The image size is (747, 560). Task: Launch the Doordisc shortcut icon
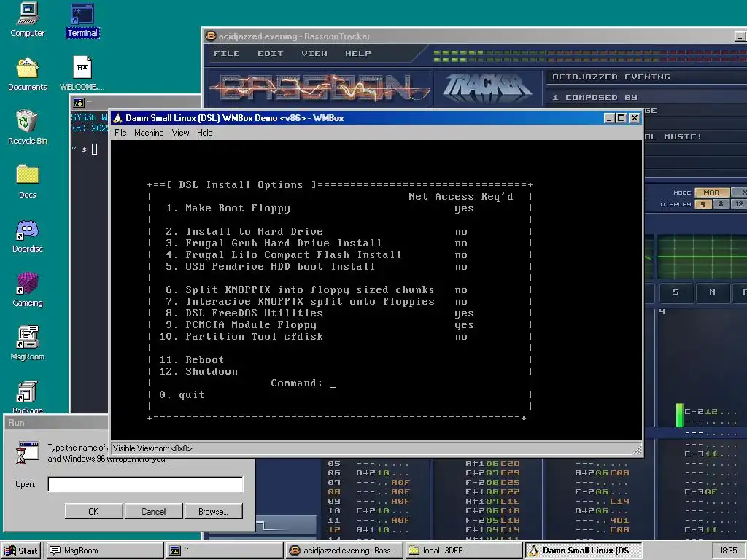tap(27, 236)
